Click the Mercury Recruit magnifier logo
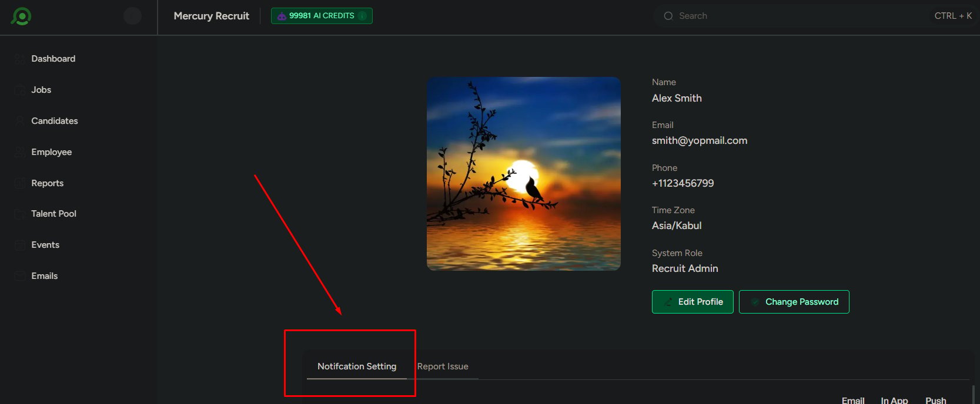The image size is (980, 404). pyautogui.click(x=21, y=16)
